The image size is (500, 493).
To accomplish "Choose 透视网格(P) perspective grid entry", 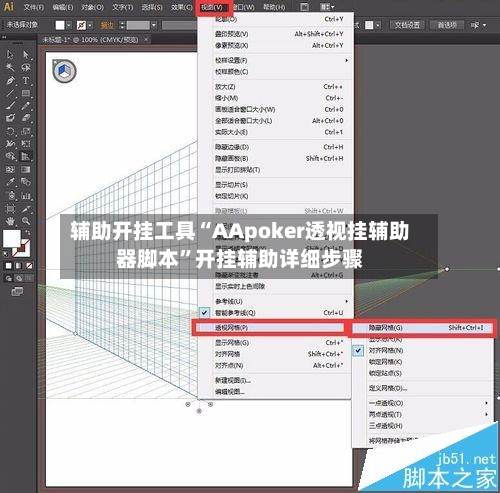I will pos(270,328).
